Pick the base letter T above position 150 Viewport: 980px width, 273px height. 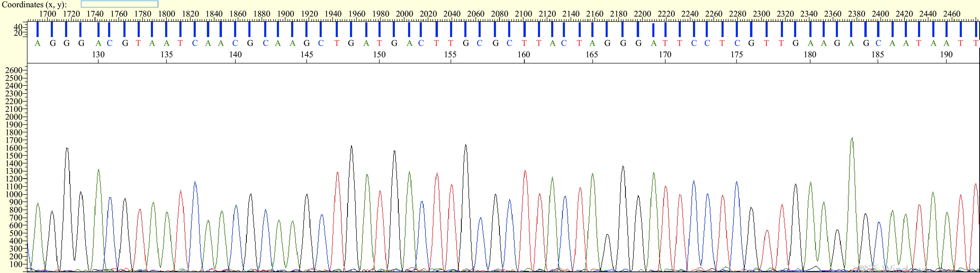pyautogui.click(x=379, y=43)
